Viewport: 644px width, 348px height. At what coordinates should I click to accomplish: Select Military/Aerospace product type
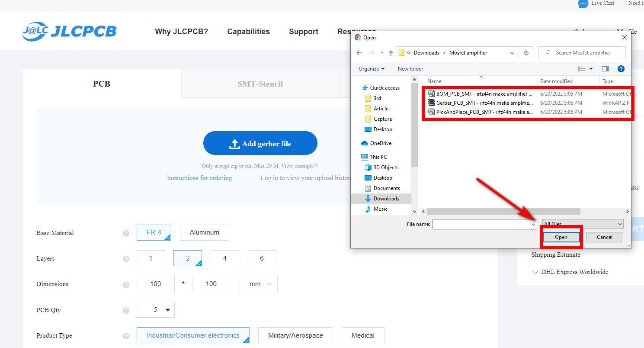coord(295,335)
